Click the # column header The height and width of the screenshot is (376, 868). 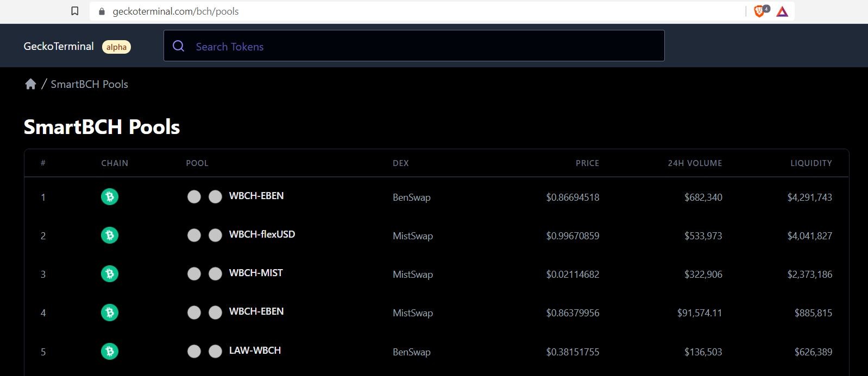coord(43,163)
